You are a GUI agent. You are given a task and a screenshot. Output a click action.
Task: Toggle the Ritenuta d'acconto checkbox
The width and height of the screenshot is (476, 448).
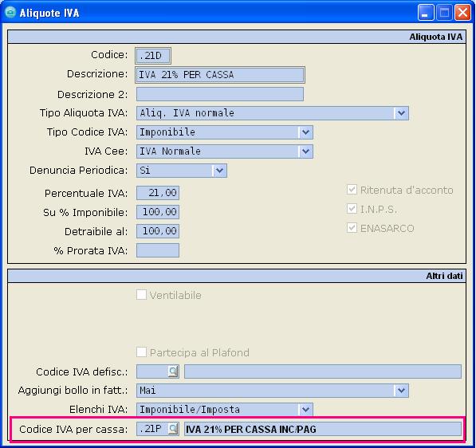point(352,190)
